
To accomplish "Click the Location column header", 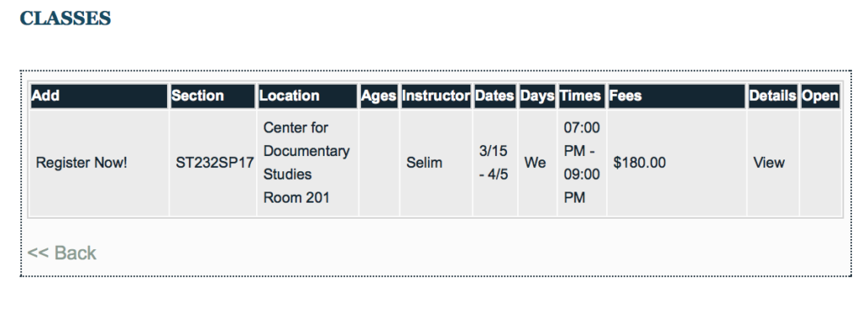I will pos(308,97).
